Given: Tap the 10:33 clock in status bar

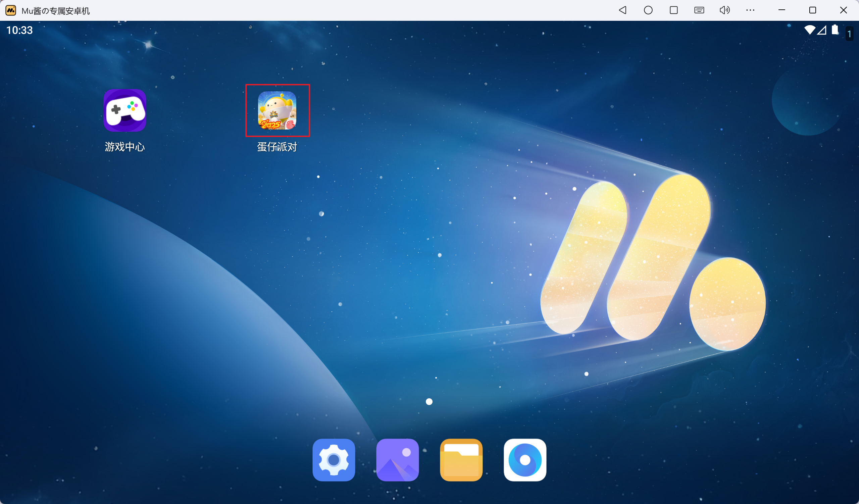Looking at the screenshot, I should point(19,30).
